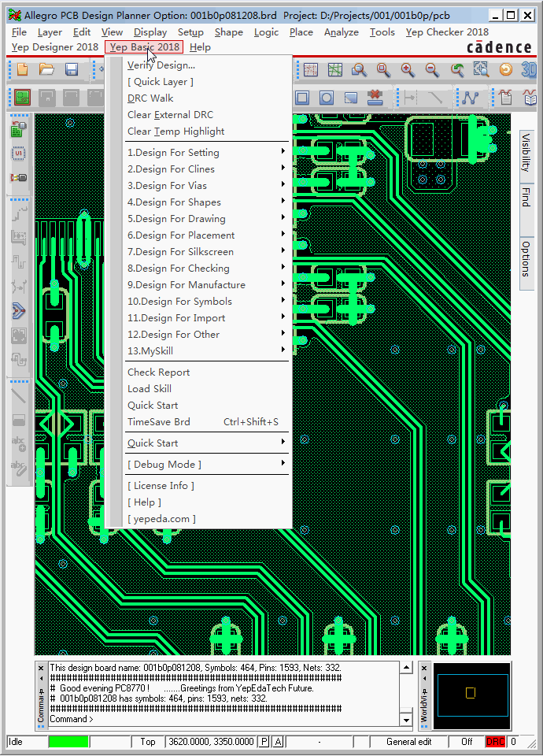
Task: Click the Command > input line
Action: tap(224, 719)
